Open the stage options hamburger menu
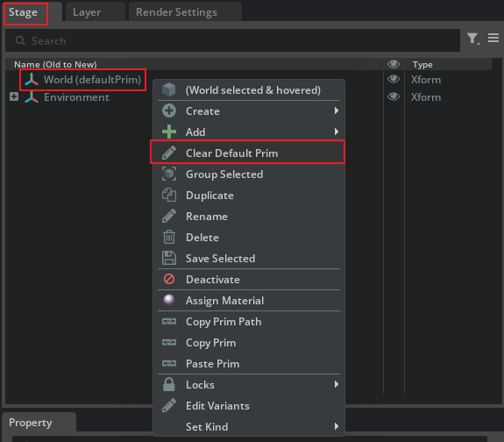Screen dimensions: 504x442 (493, 38)
